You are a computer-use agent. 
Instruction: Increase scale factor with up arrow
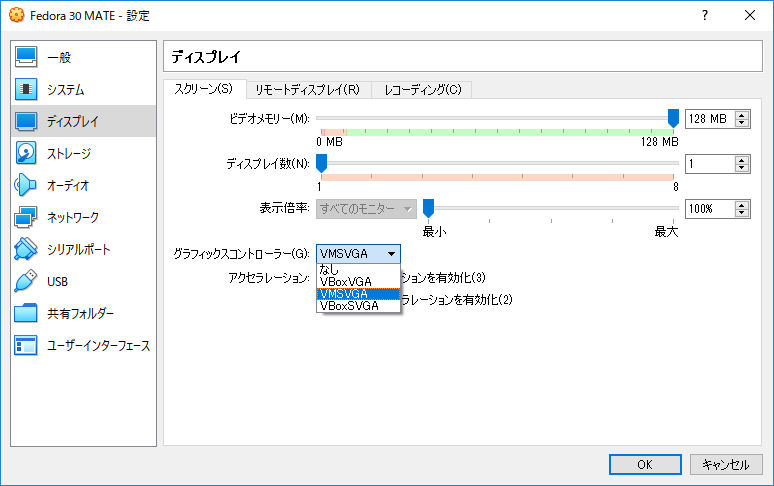coord(741,205)
